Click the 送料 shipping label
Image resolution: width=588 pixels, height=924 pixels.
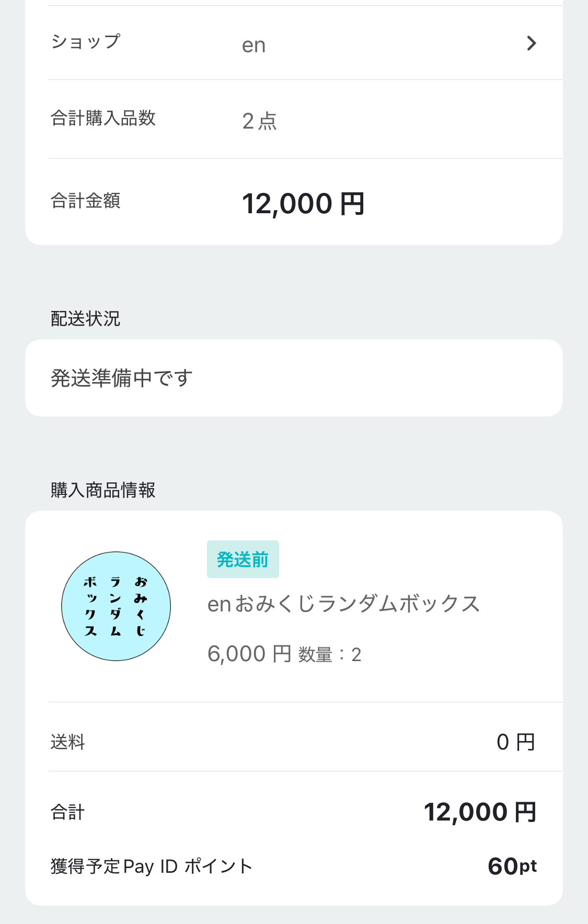[67, 742]
